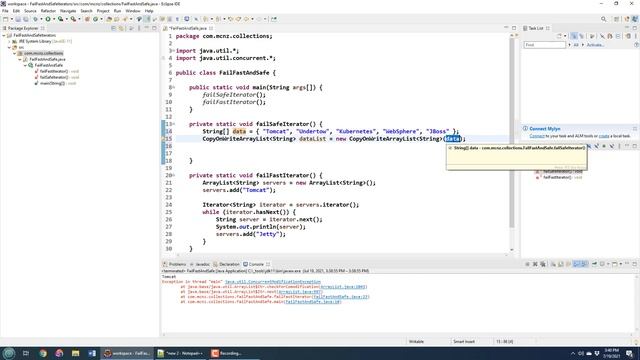Switch to the Javadoc tab
Screen dimensions: 640x360
click(200, 264)
